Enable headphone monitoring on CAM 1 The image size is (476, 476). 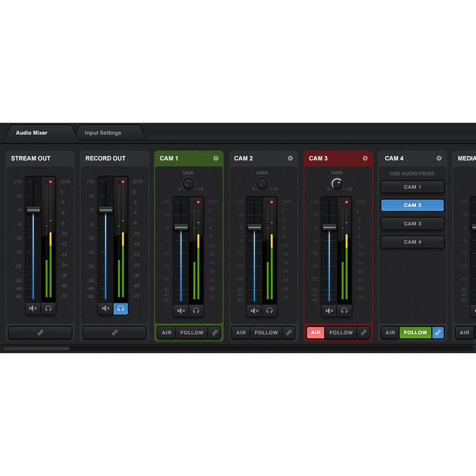(x=196, y=310)
